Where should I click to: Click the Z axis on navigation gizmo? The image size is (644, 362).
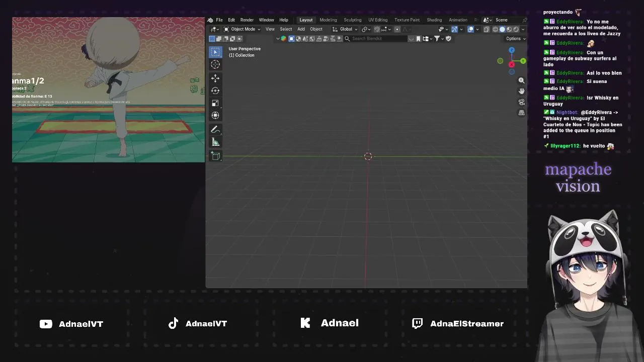click(512, 50)
